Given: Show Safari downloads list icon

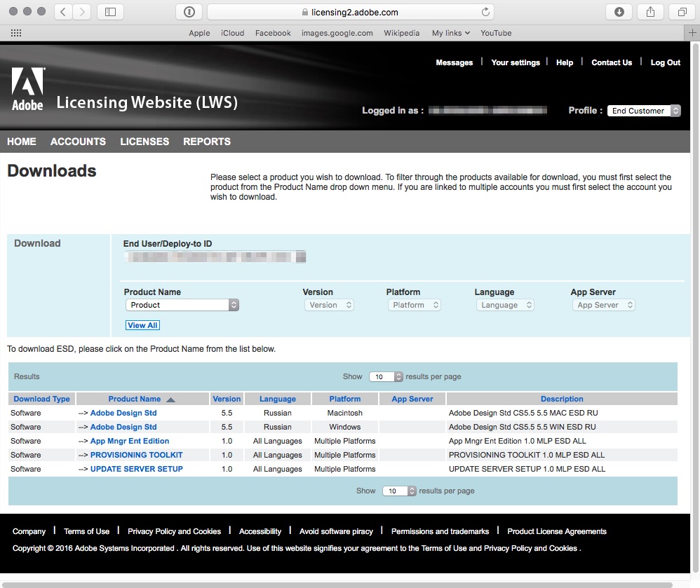Looking at the screenshot, I should pos(619,12).
